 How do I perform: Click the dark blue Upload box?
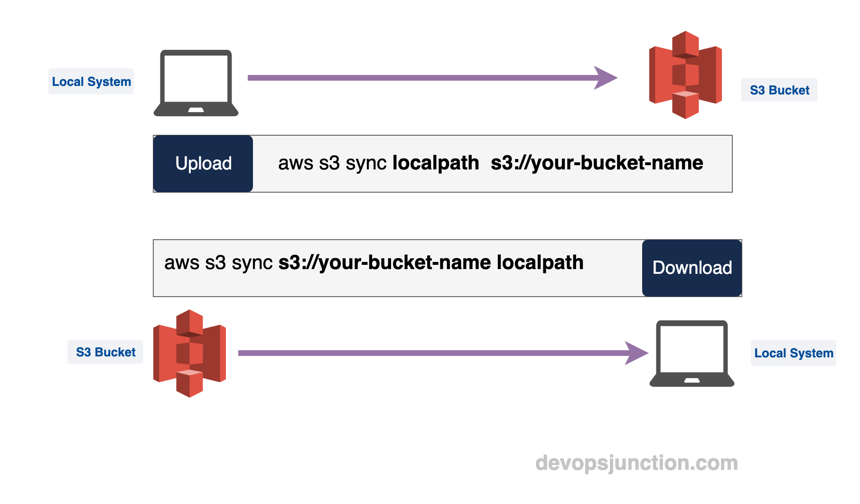click(203, 164)
